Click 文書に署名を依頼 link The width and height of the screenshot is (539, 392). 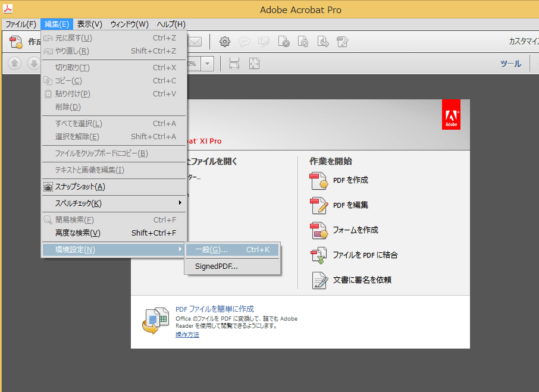point(362,280)
